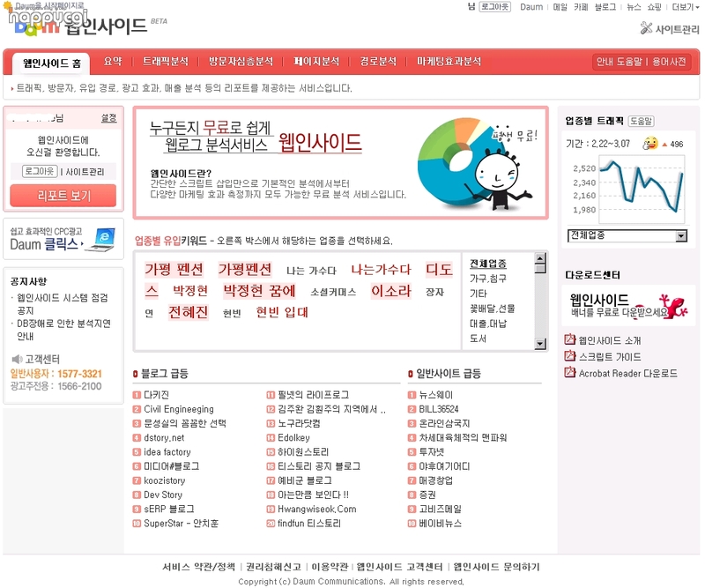Open the Hwangwiseok.Com blog link

pos(317,509)
